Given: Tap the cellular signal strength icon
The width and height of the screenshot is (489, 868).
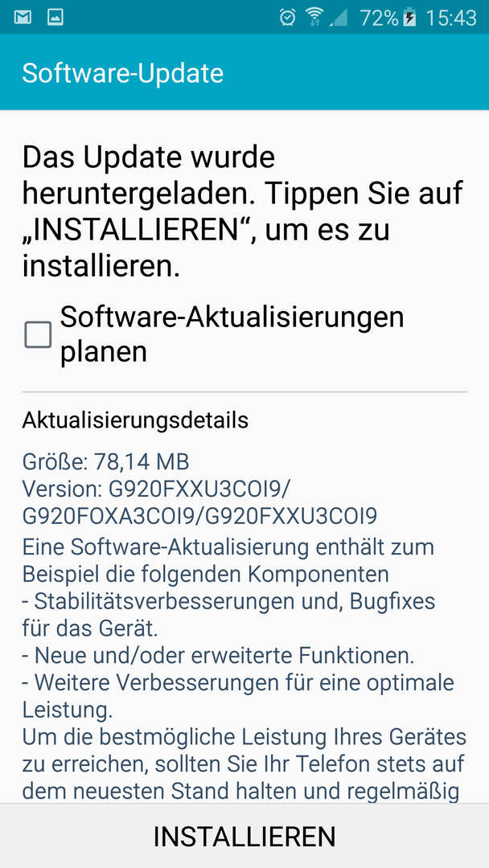Looking at the screenshot, I should pyautogui.click(x=339, y=18).
